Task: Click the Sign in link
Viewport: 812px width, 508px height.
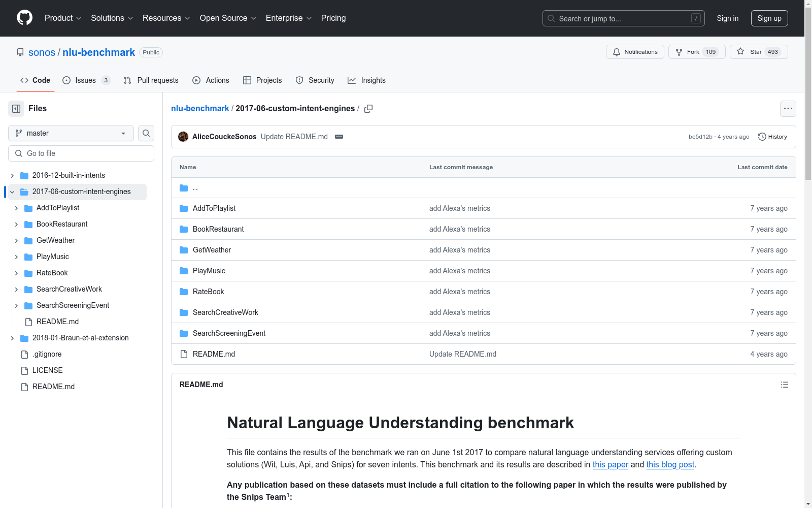Action: [x=728, y=18]
